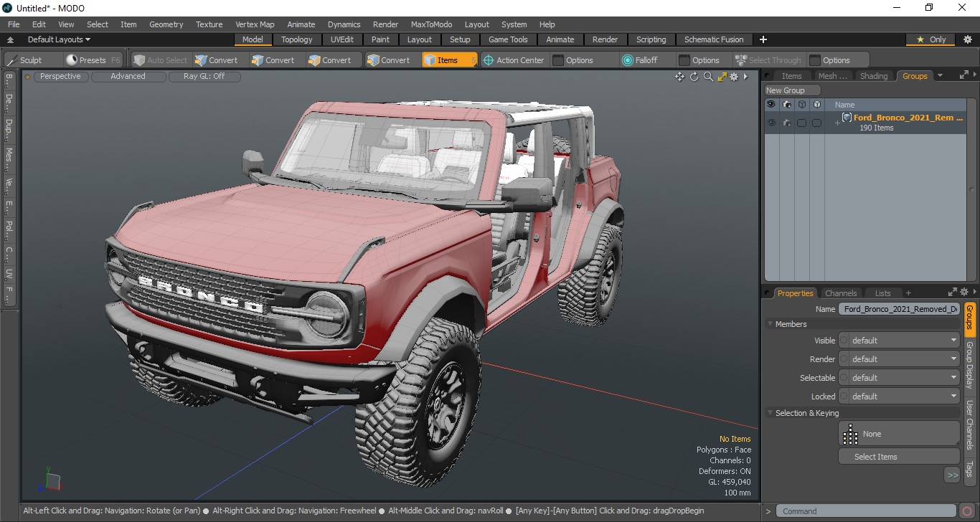Click the Command input field
Viewport: 980px width, 522px height.
point(867,511)
